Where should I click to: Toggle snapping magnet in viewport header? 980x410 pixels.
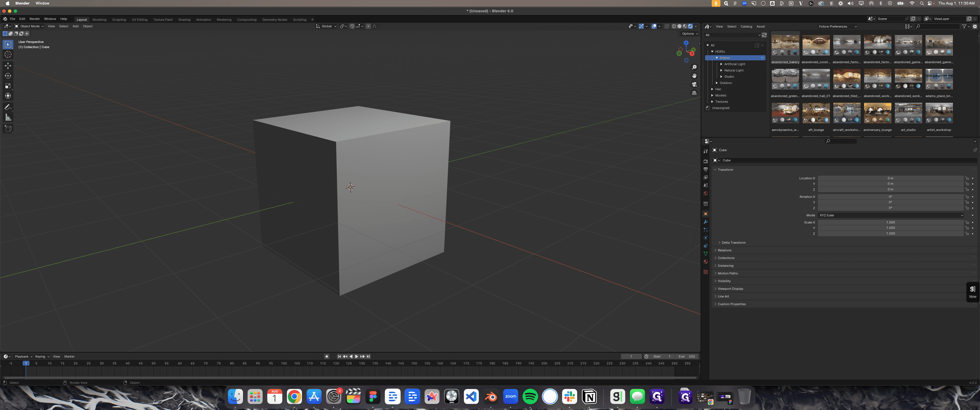tap(352, 26)
